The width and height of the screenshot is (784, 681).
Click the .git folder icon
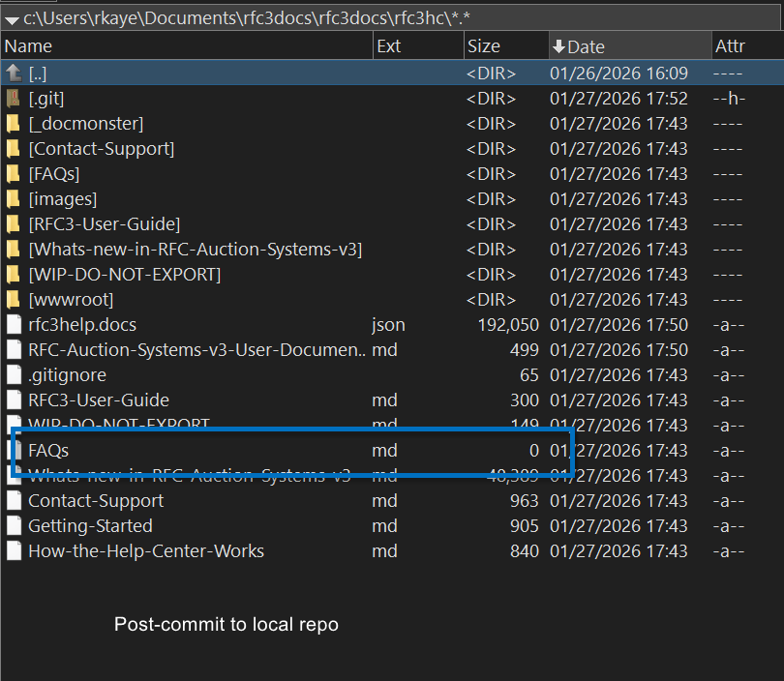pos(13,99)
